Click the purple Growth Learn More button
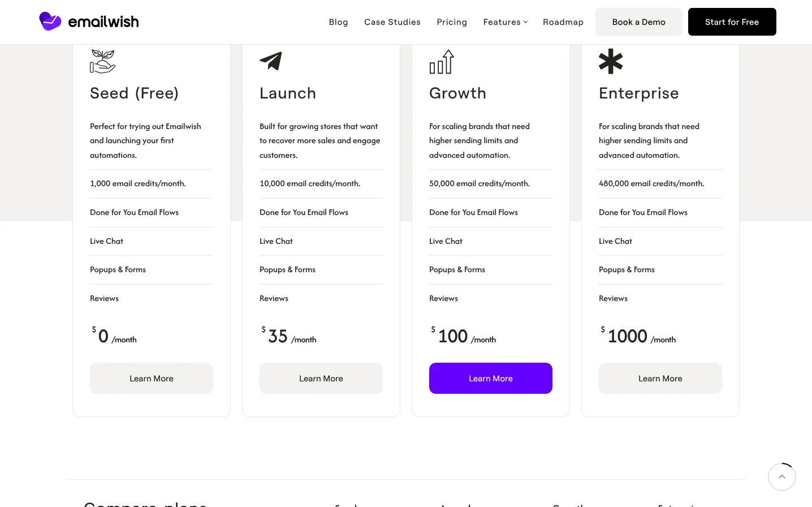The height and width of the screenshot is (507, 812). [491, 379]
